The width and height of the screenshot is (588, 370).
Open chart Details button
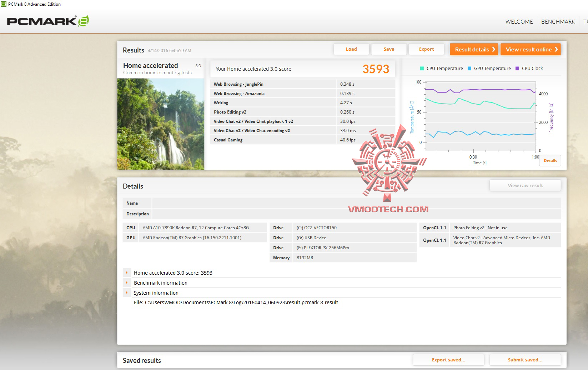(x=550, y=161)
